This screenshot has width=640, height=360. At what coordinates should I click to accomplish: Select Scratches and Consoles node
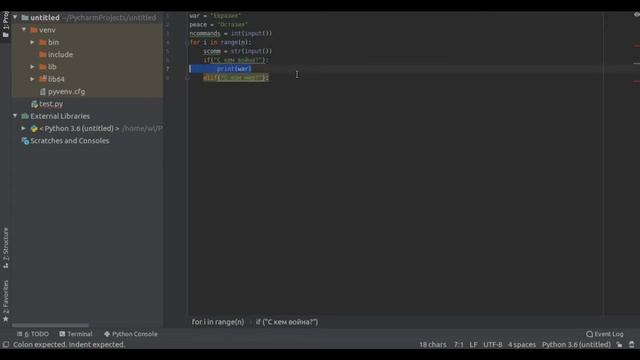coord(69,141)
